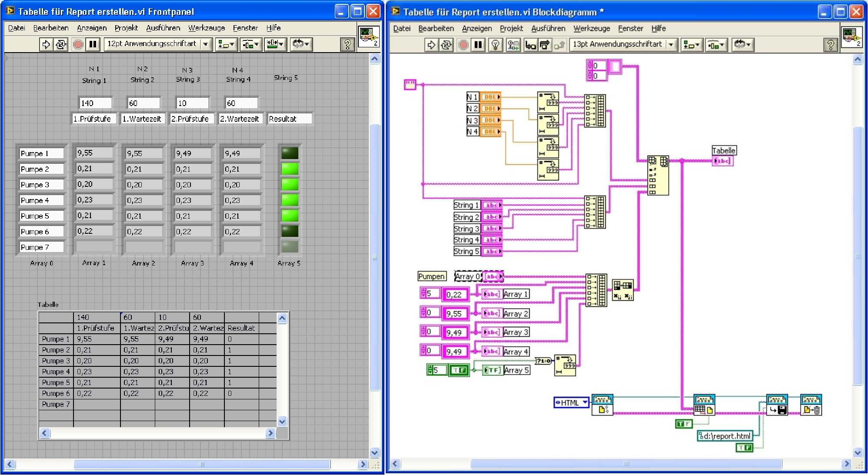
Task: Click d:\report.html path constant
Action: (724, 436)
